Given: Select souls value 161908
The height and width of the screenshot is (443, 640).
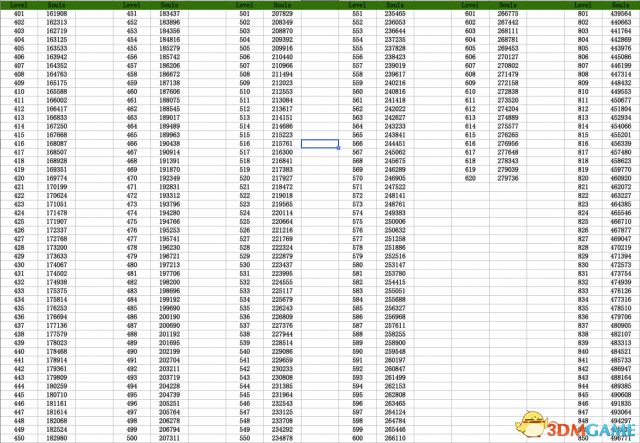Looking at the screenshot, I should click(x=57, y=14).
